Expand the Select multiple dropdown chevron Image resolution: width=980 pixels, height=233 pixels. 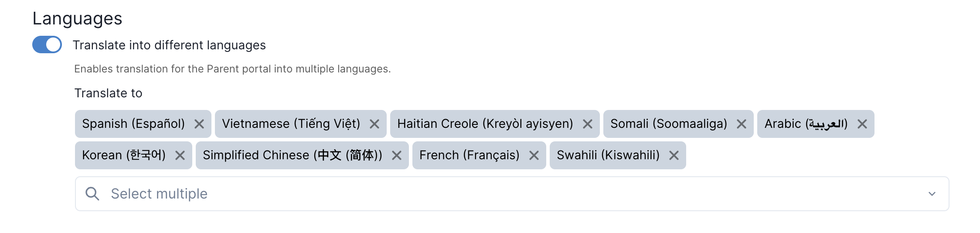click(932, 194)
